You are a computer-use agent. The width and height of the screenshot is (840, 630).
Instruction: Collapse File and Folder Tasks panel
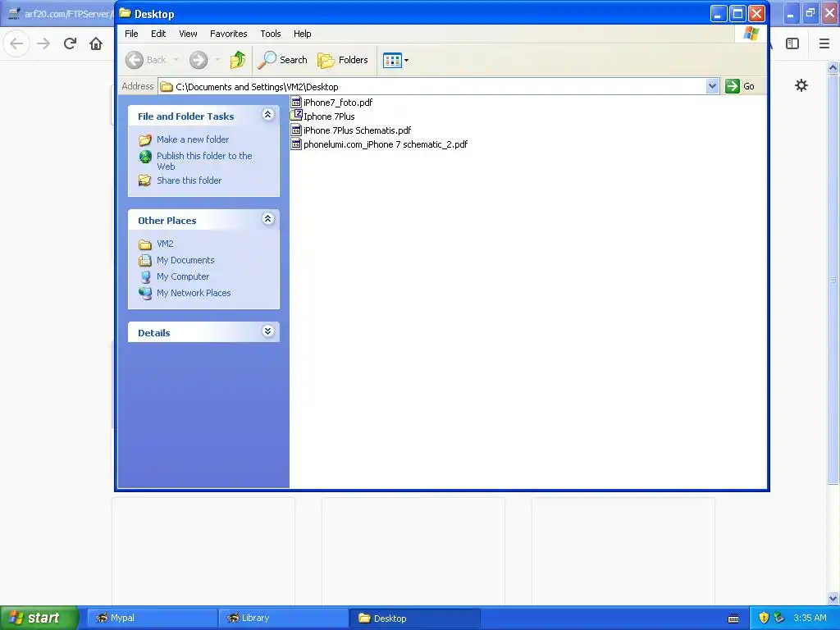coord(268,115)
